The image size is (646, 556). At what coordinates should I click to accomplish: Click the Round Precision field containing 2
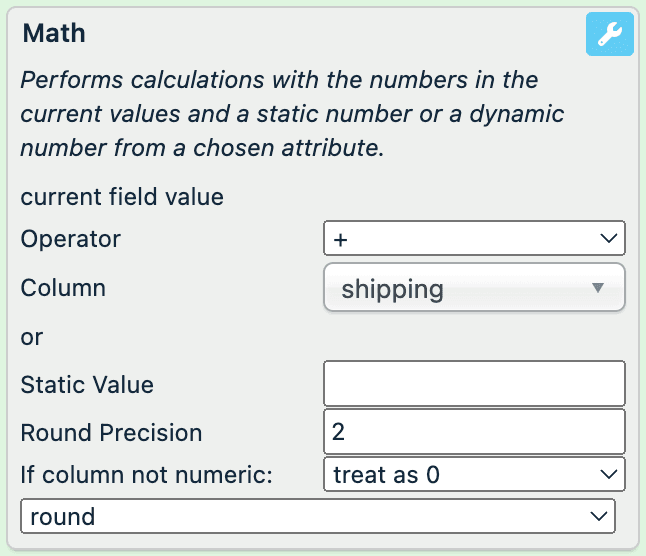[x=474, y=432]
